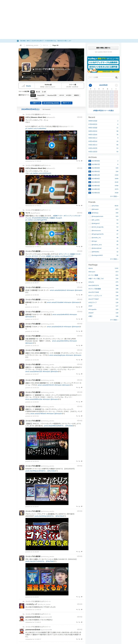Go to previous month in the calendar
The height and width of the screenshot is (644, 138).
(90, 85)
